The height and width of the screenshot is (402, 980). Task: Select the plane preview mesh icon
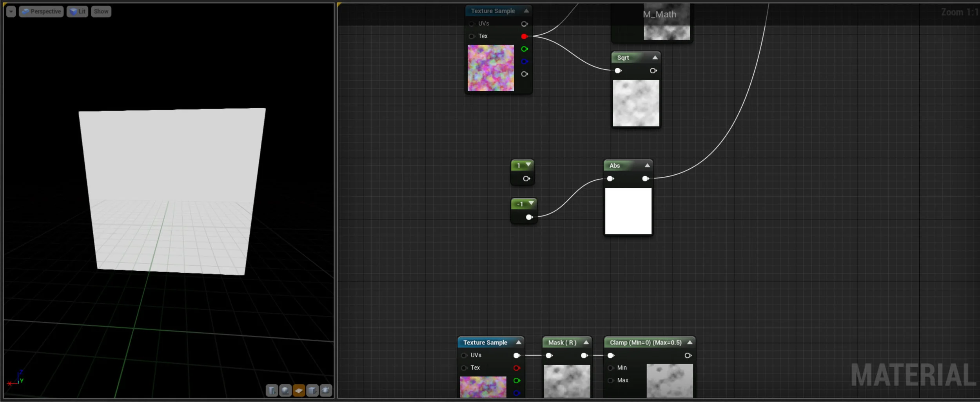(x=299, y=390)
